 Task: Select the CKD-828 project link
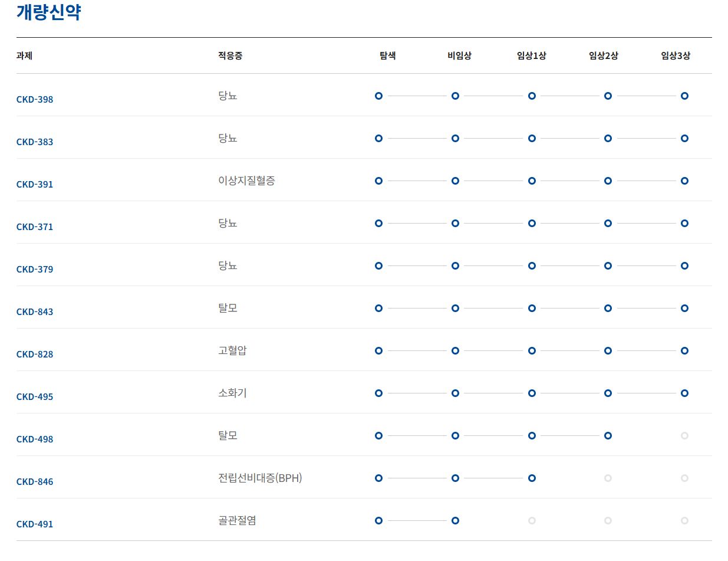(35, 354)
